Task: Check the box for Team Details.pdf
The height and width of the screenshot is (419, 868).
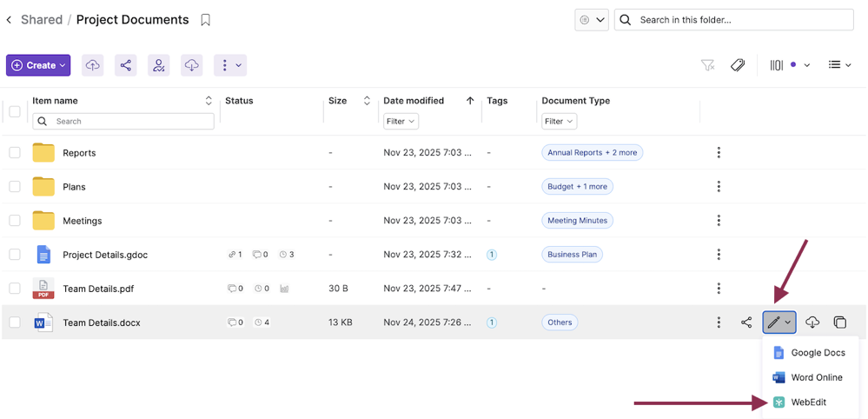Action: [15, 289]
